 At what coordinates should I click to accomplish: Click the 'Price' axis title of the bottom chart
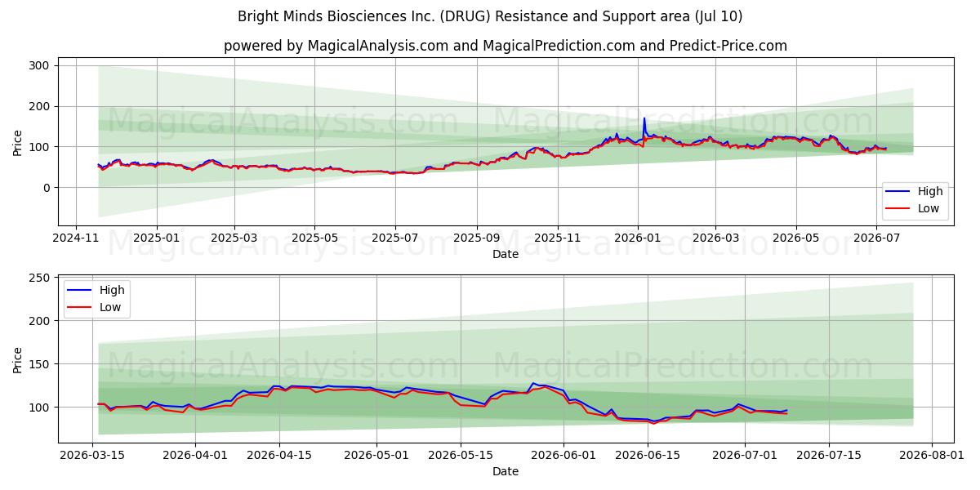18,359
